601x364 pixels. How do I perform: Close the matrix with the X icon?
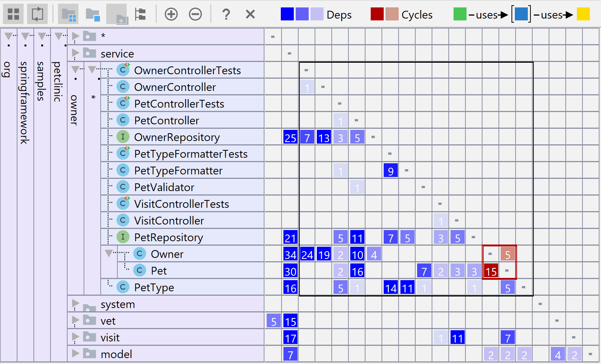(x=250, y=14)
